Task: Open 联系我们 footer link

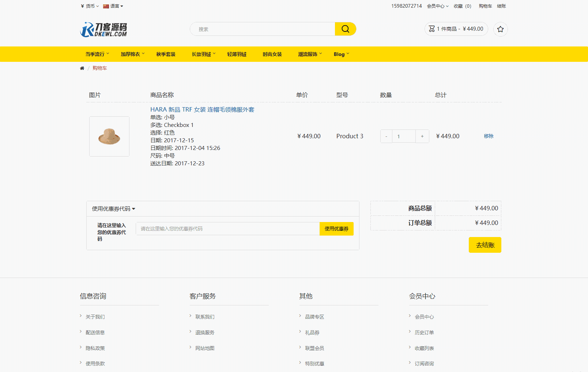Action: tap(205, 317)
